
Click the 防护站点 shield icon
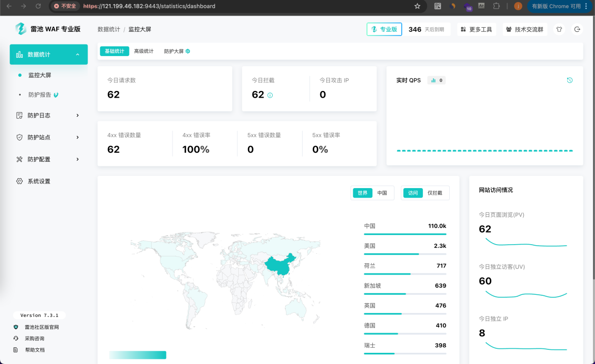click(19, 138)
